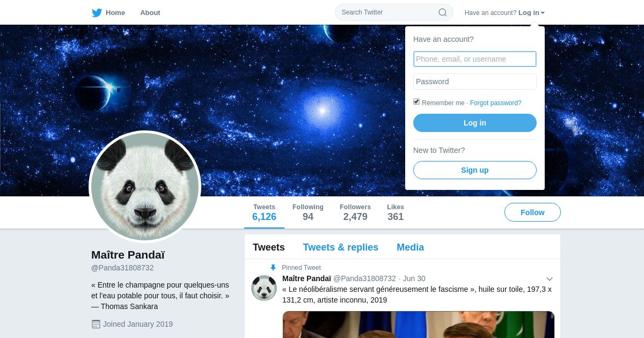Switch to the Tweets & replies tab
Image resolution: width=644 pixels, height=338 pixels.
point(340,247)
